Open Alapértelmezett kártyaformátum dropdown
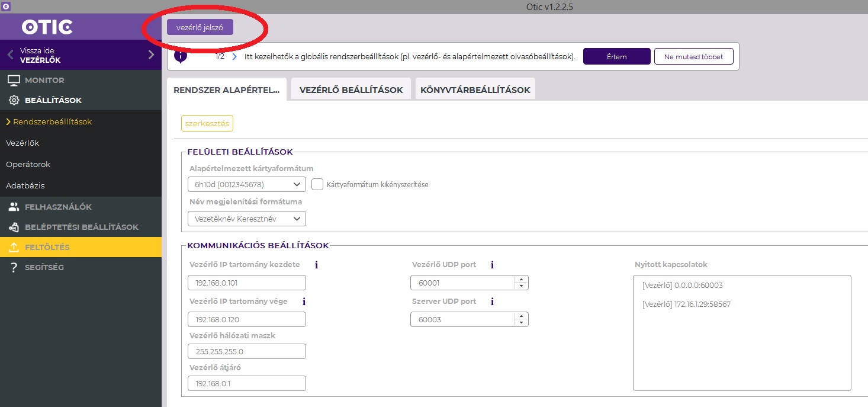868x407 pixels. (246, 184)
